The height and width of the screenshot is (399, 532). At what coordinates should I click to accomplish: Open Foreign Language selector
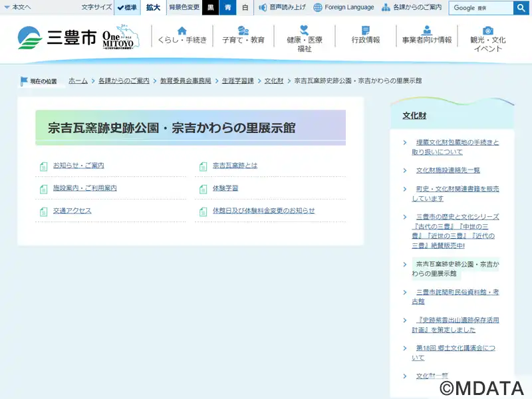click(344, 7)
